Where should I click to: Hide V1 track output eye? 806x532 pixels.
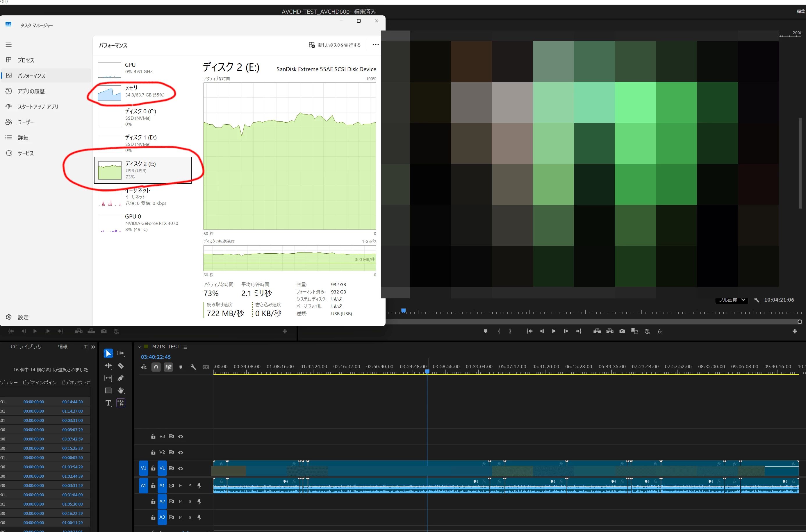point(181,468)
